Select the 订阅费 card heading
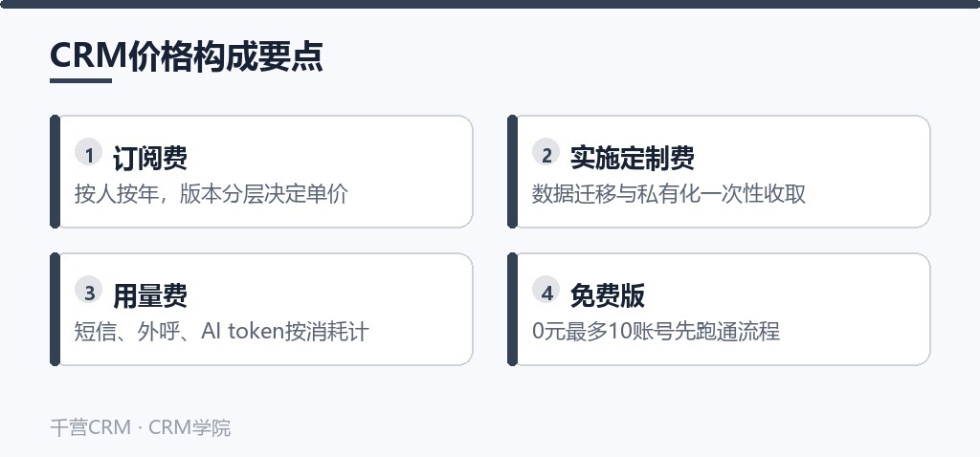Image resolution: width=980 pixels, height=457 pixels. (150, 158)
